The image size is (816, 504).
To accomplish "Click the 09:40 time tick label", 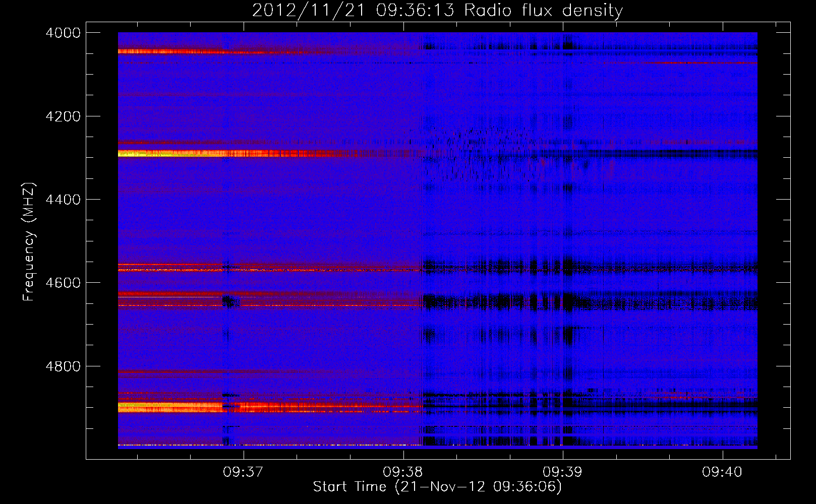I will pyautogui.click(x=722, y=472).
